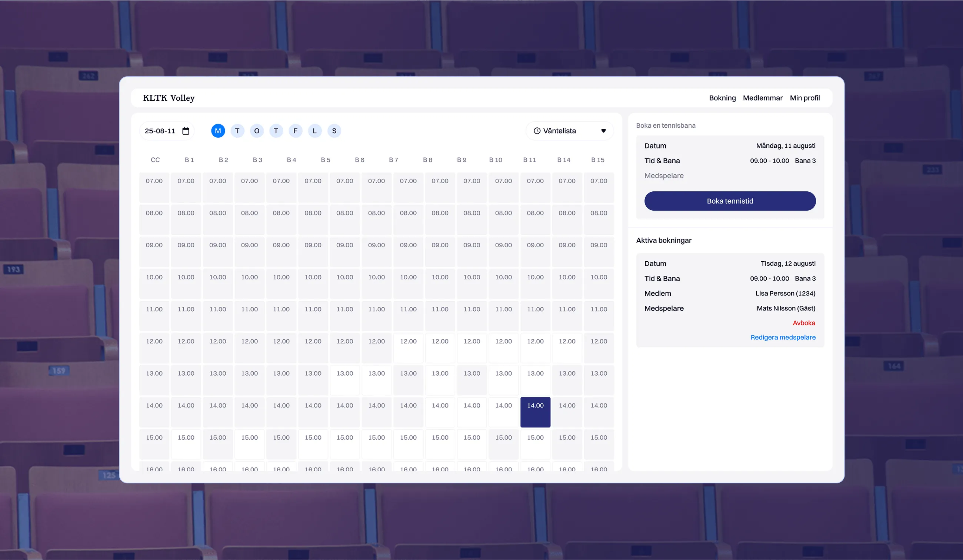This screenshot has width=963, height=560.
Task: Open the Bokning menu item
Action: pos(722,98)
